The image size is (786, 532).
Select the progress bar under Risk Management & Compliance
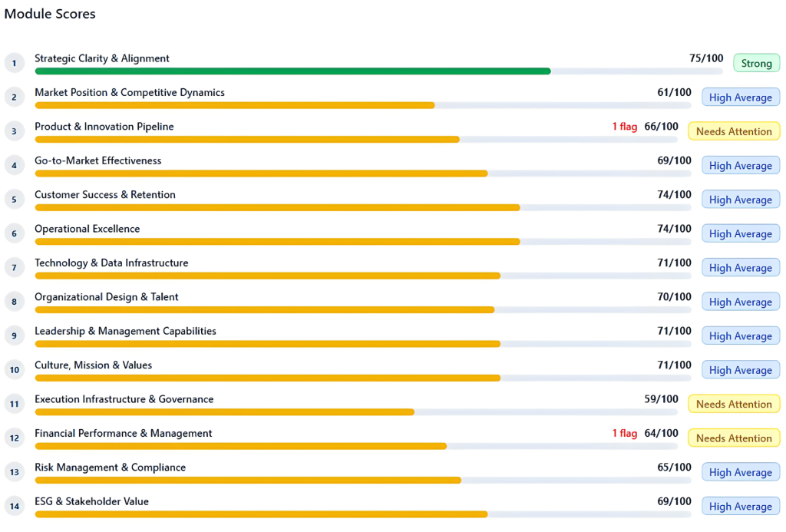pyautogui.click(x=307, y=480)
